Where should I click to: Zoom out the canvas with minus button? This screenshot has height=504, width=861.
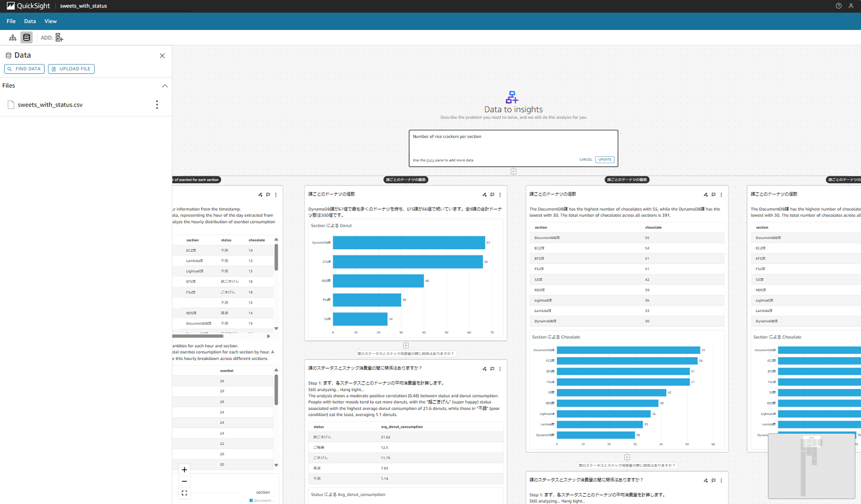[x=184, y=481]
